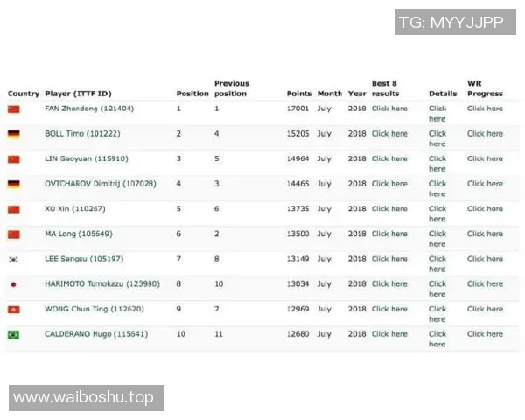Click the China flag beside FAN Zhendong
This screenshot has width=525, height=420.
(x=13, y=109)
